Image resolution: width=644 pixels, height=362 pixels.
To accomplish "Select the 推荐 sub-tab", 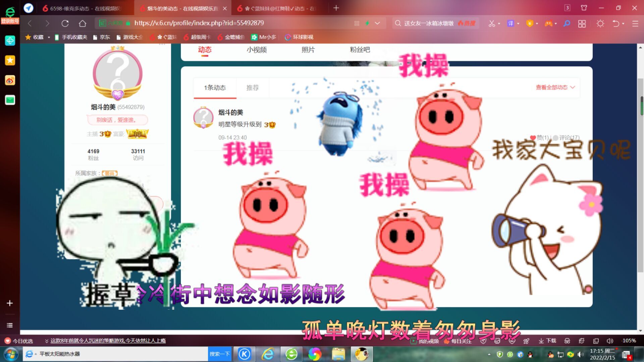I will coord(252,88).
